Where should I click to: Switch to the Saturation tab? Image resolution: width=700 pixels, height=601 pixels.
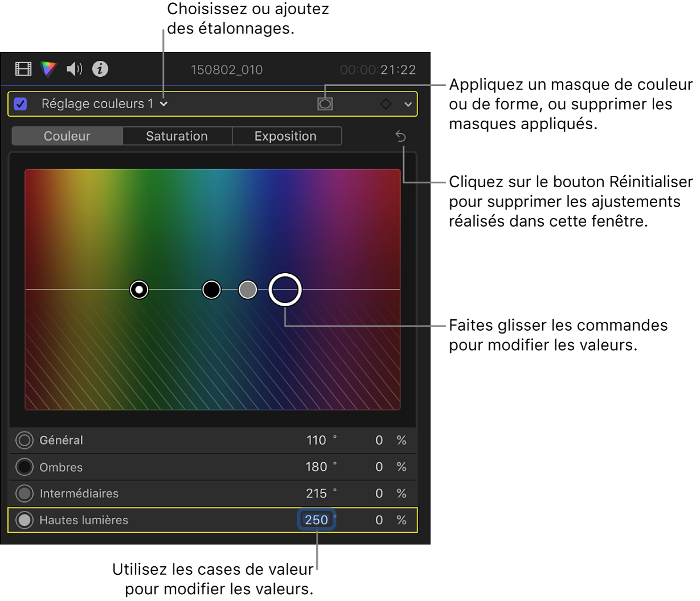177,135
